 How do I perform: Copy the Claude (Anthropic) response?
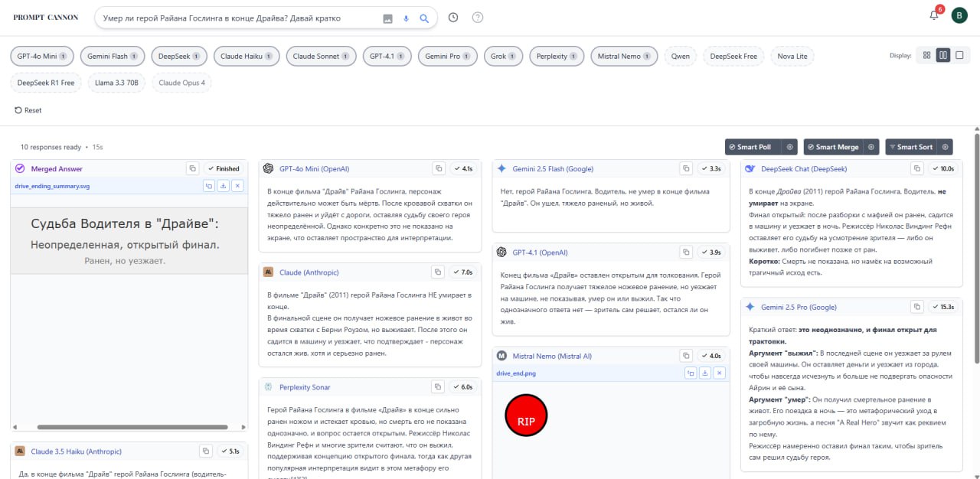(438, 272)
